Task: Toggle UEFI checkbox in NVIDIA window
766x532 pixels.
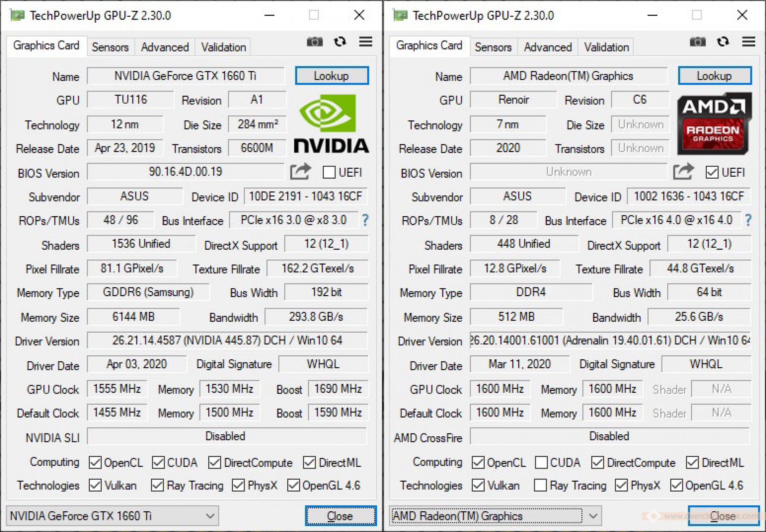Action: 329,172
